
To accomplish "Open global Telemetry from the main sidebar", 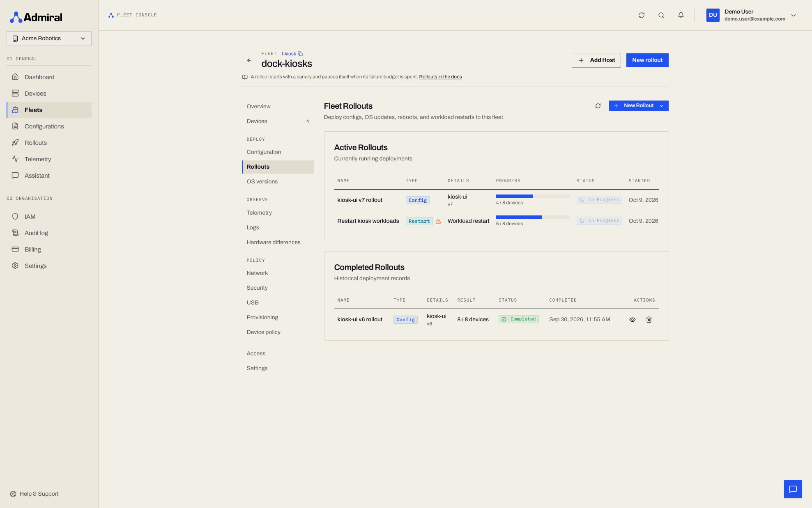I will coord(49,159).
